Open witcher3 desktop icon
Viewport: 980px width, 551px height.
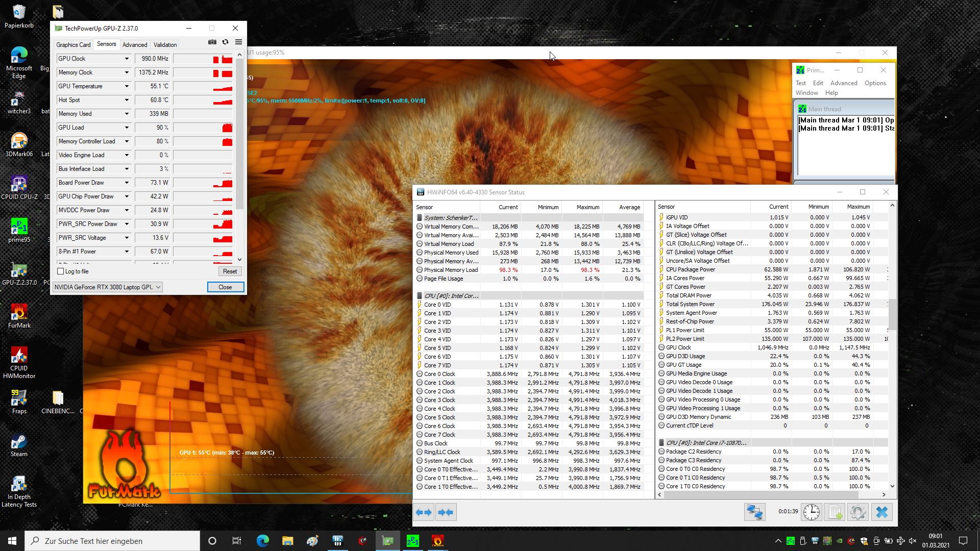click(x=19, y=102)
